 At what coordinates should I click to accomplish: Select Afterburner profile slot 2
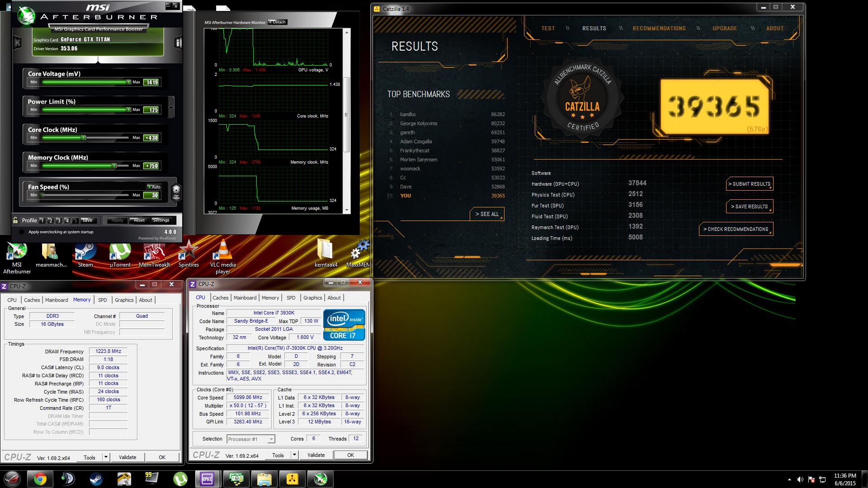tap(50, 221)
